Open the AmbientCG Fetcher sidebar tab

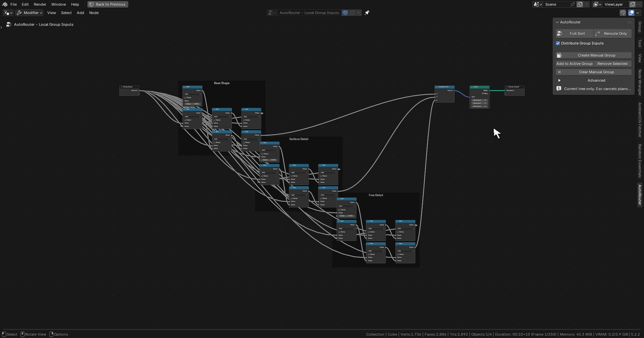pos(640,119)
